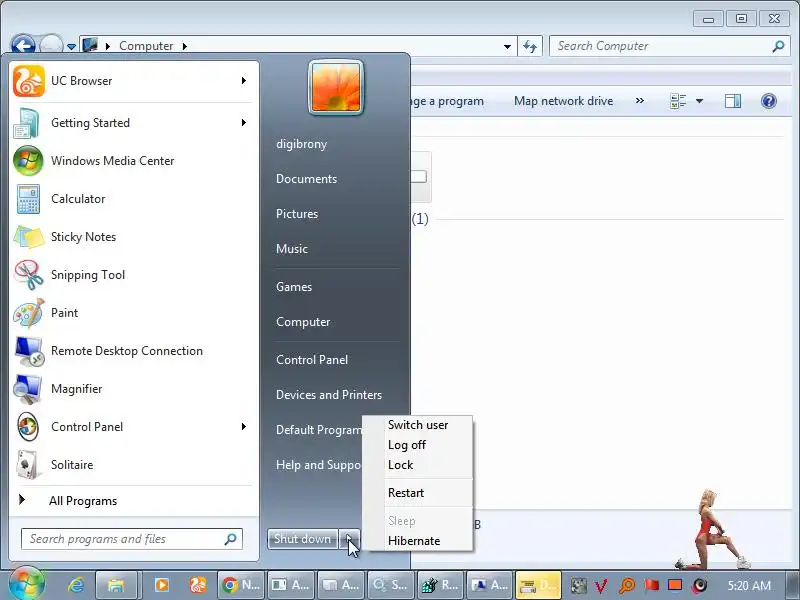Toggle the preview pane button
Viewport: 800px width, 600px height.
733,101
